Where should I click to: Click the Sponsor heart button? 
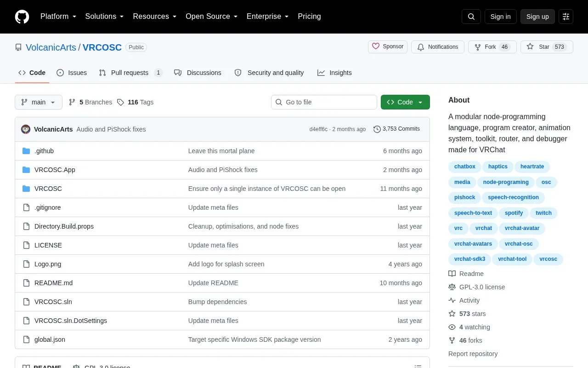pos(388,47)
